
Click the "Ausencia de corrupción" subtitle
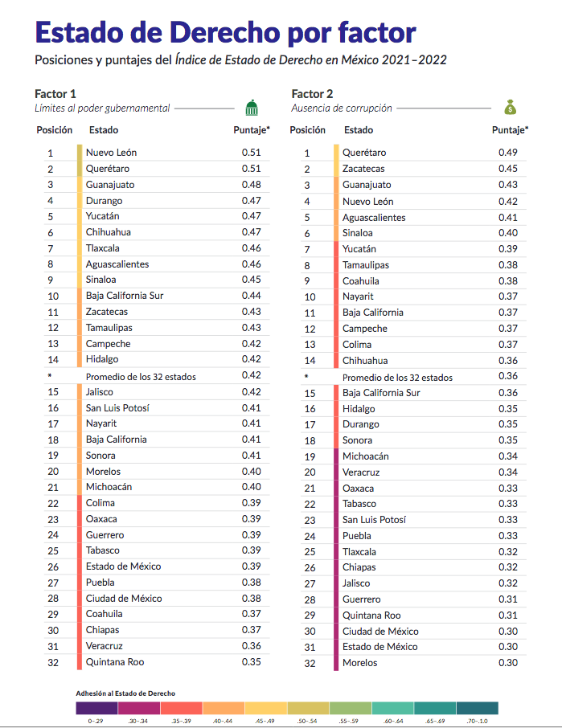[x=342, y=108]
